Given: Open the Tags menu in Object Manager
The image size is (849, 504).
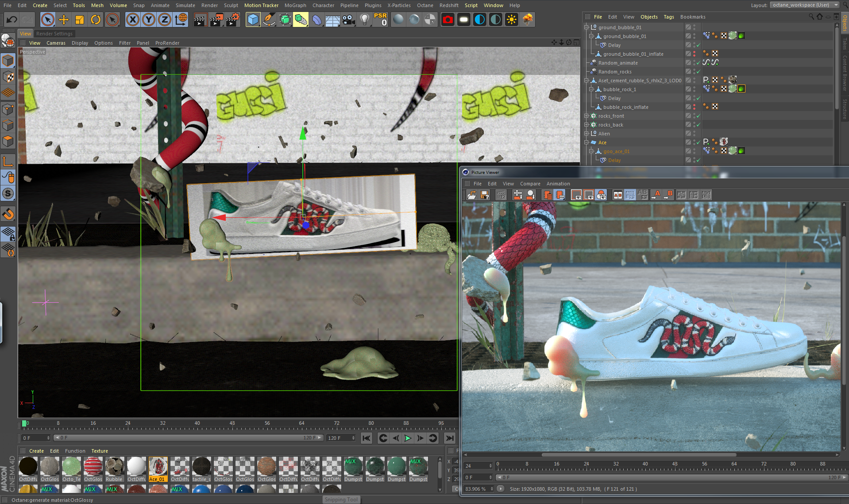Looking at the screenshot, I should (668, 17).
